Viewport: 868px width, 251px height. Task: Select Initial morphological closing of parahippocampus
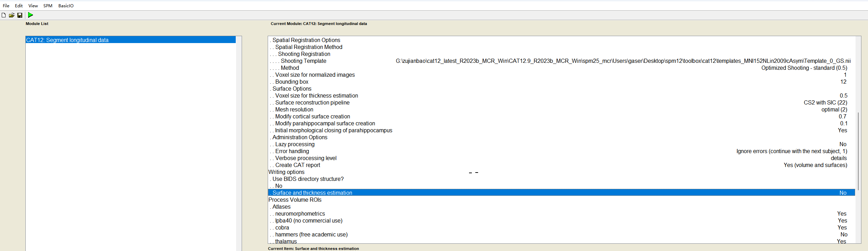coord(333,131)
